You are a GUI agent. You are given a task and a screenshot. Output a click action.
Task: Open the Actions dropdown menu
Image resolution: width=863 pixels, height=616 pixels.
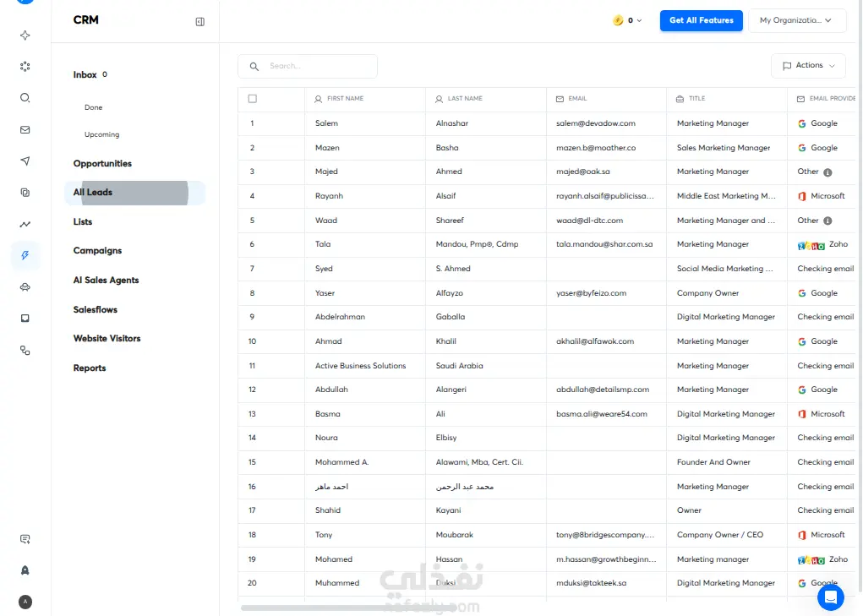[x=808, y=65]
